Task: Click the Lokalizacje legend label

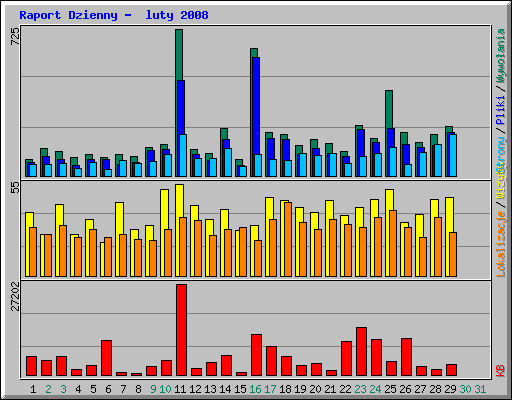Action: click(501, 244)
